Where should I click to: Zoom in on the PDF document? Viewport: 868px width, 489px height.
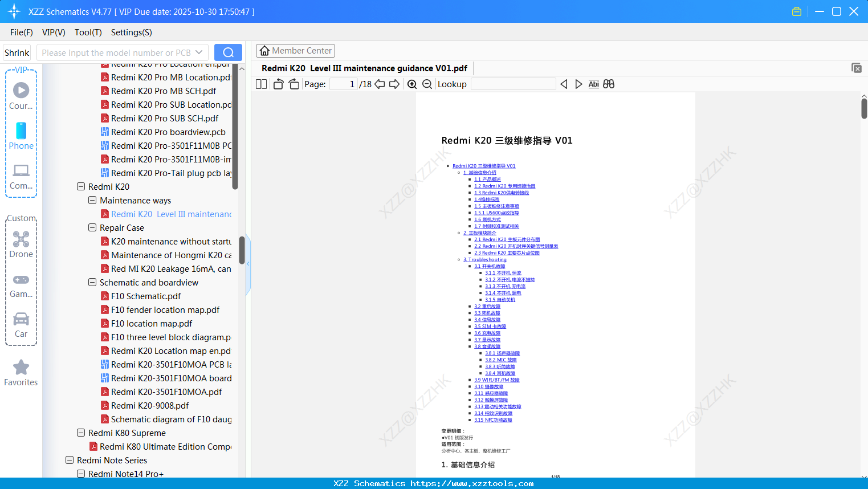point(412,84)
